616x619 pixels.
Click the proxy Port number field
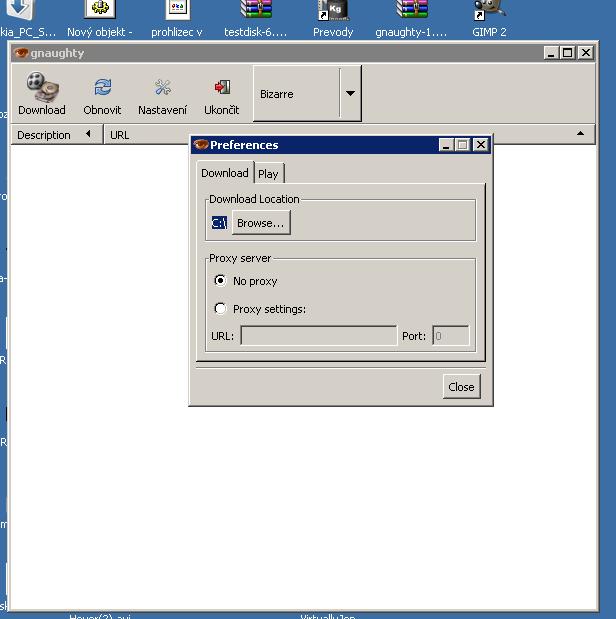point(450,336)
